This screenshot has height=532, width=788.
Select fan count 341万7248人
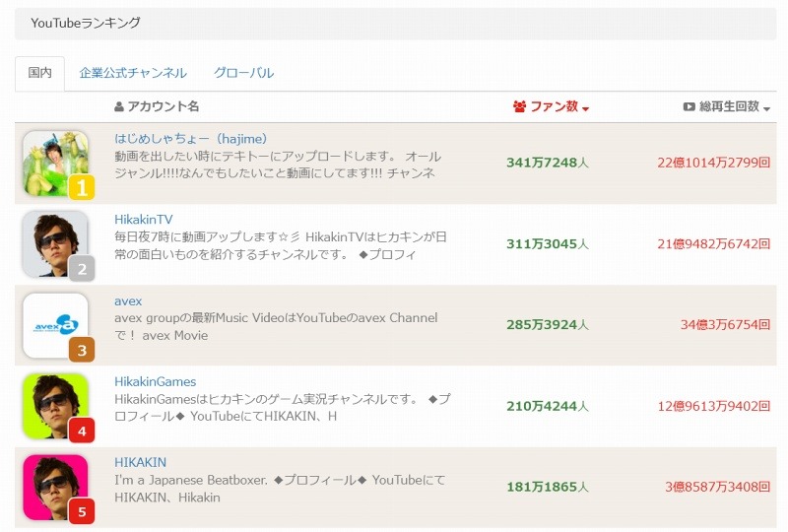pyautogui.click(x=548, y=163)
